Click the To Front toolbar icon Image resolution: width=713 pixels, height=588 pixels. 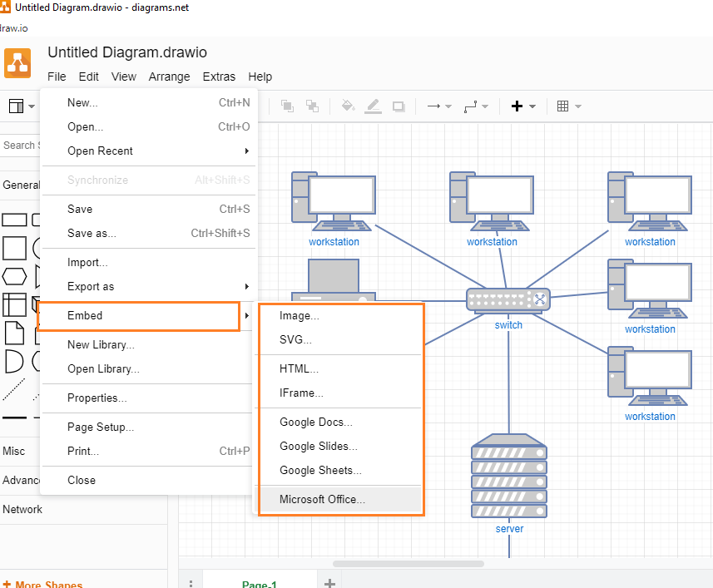(287, 106)
